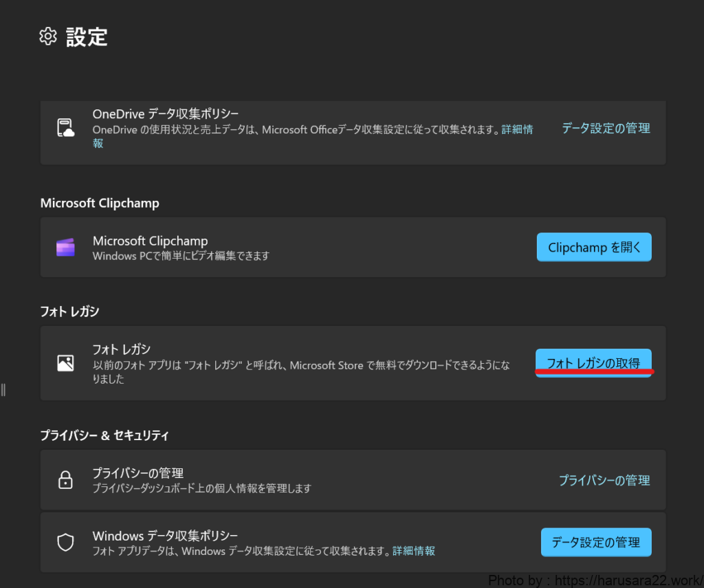Open データ設定の管理 link in OneDrive row
Screen dimensions: 704x588
(x=606, y=128)
